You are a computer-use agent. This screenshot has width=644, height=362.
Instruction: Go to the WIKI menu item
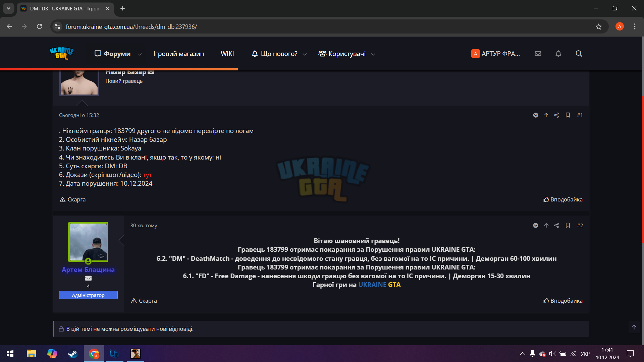click(227, 54)
